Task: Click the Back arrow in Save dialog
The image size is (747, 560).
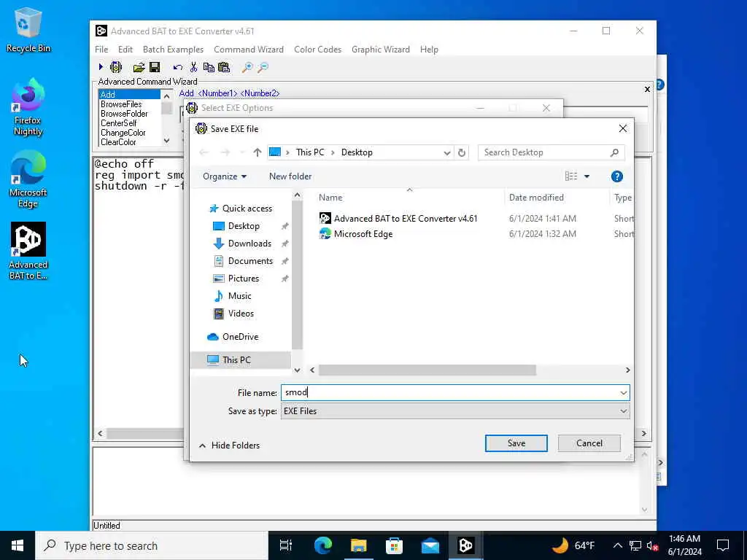Action: [x=204, y=152]
